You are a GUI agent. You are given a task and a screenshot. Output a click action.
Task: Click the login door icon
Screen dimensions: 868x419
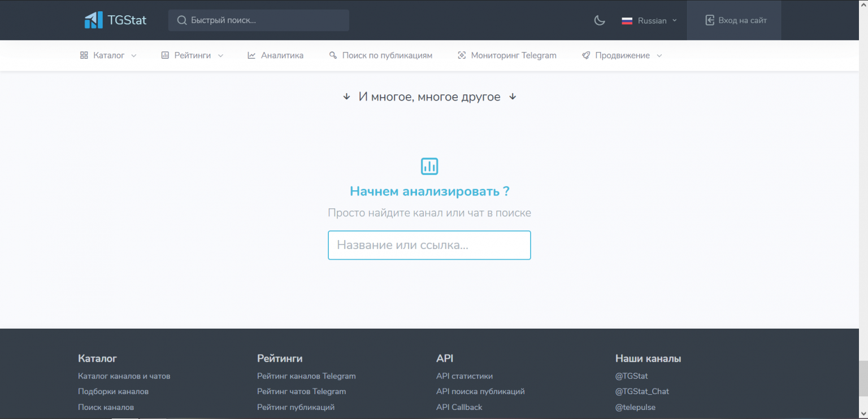tap(710, 20)
